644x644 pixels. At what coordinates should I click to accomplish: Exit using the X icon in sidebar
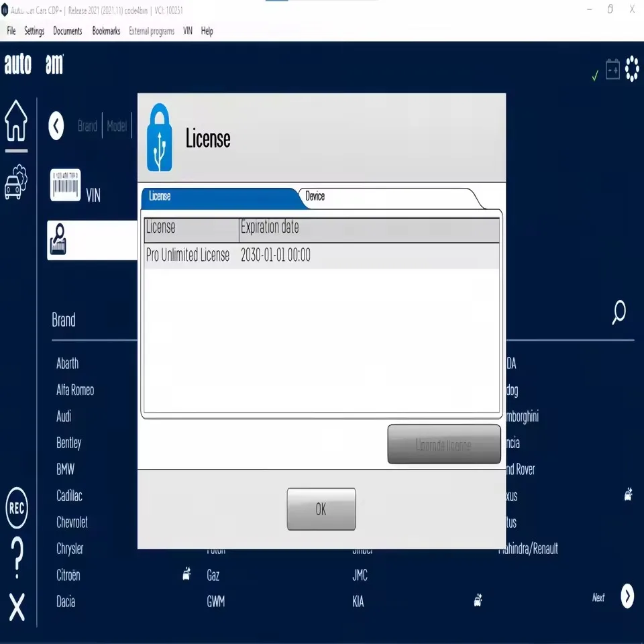[x=17, y=606]
